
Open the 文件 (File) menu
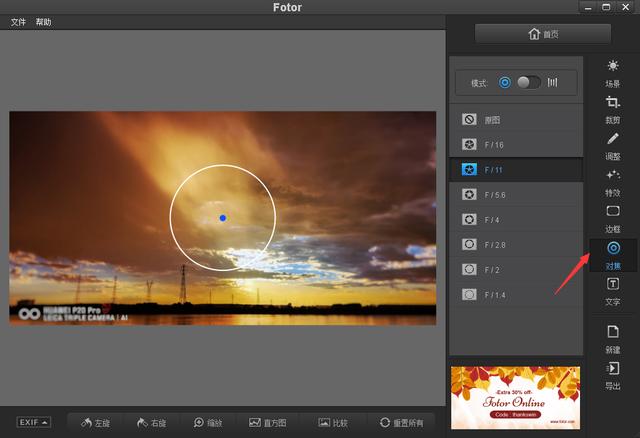pos(18,22)
